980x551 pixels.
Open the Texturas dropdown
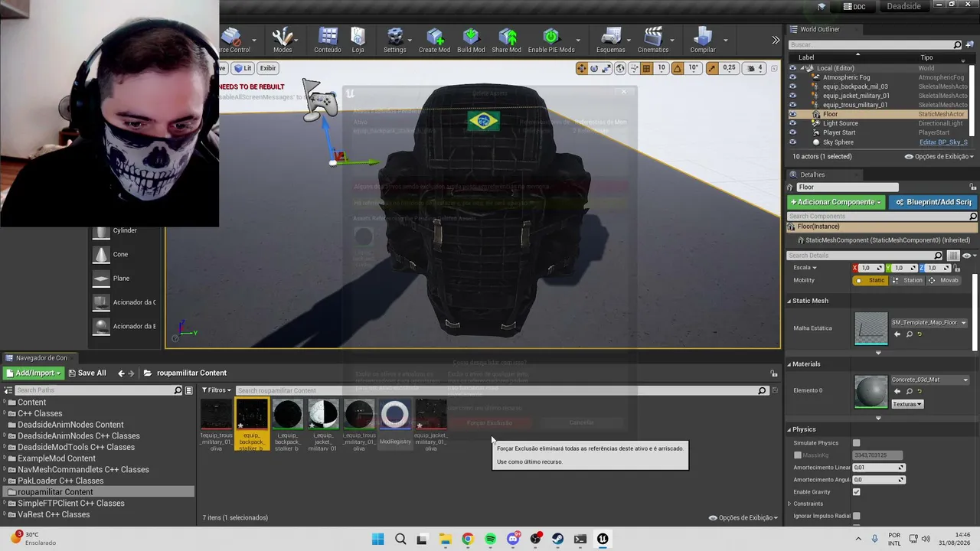[907, 404]
